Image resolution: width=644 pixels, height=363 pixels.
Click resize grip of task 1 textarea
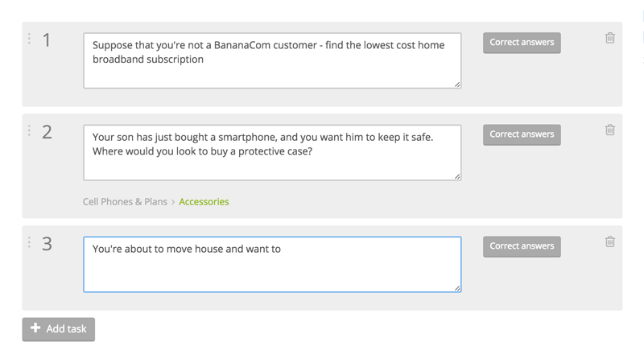457,85
